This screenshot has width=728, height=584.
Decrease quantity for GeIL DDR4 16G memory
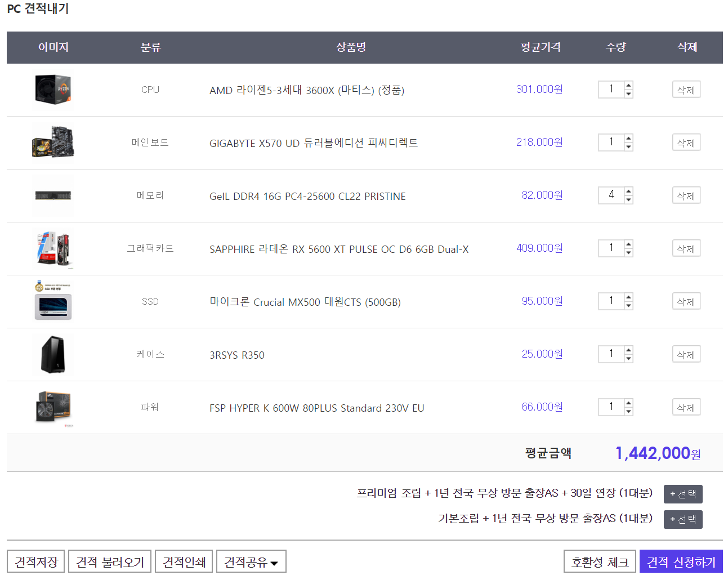click(x=628, y=199)
